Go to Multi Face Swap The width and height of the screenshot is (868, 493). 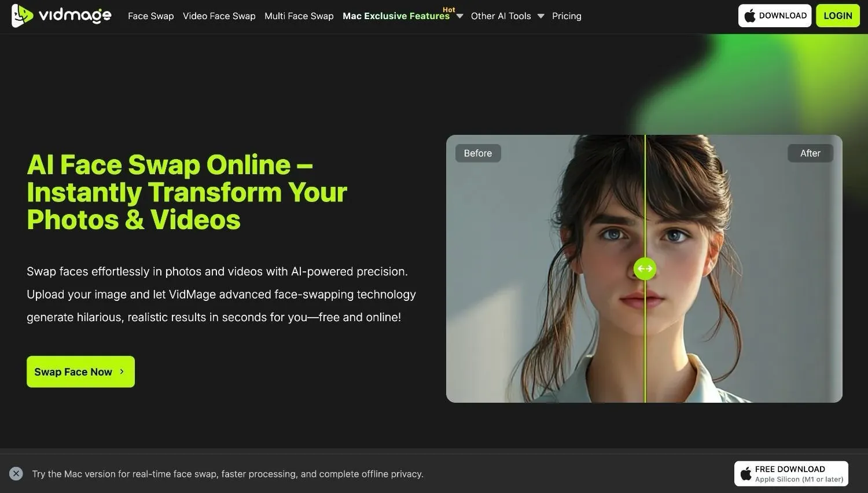pos(299,16)
